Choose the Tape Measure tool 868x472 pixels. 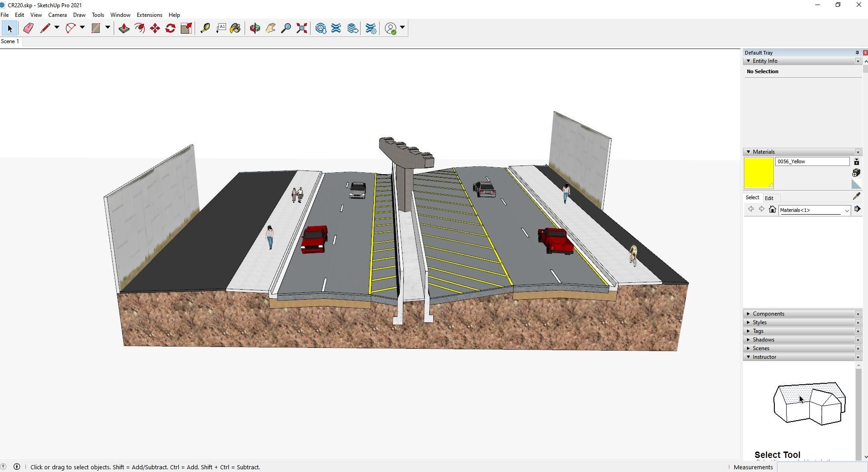click(205, 28)
